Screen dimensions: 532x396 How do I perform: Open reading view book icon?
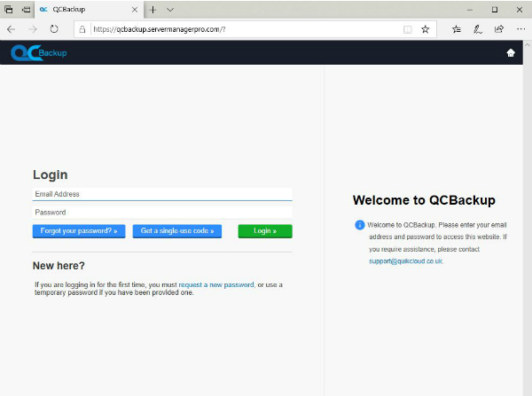coord(408,29)
